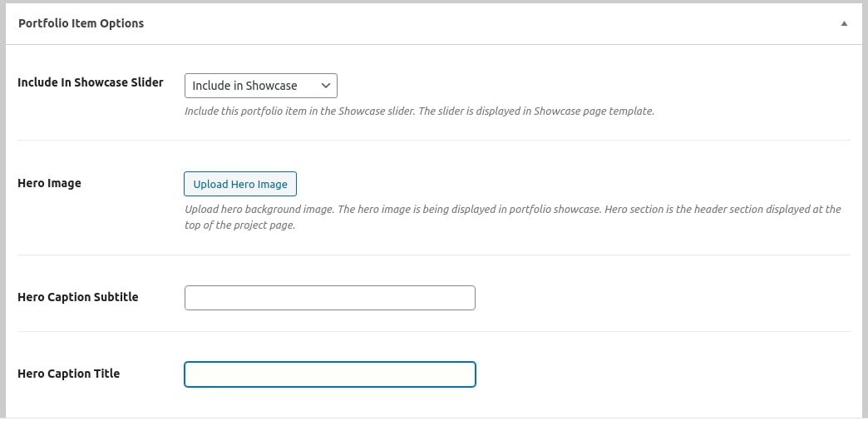Click the Hero Caption Subtitle label

click(x=77, y=297)
